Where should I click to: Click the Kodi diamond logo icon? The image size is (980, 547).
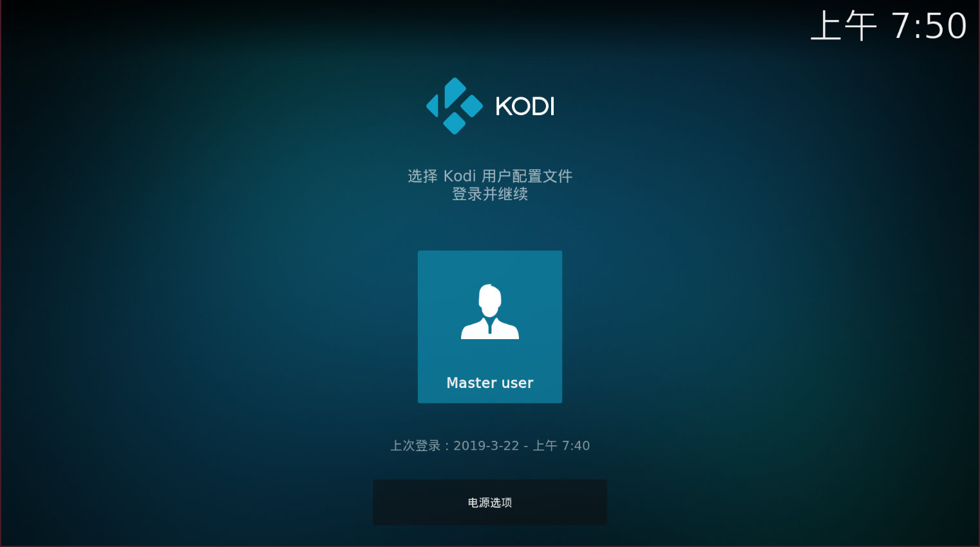click(455, 106)
